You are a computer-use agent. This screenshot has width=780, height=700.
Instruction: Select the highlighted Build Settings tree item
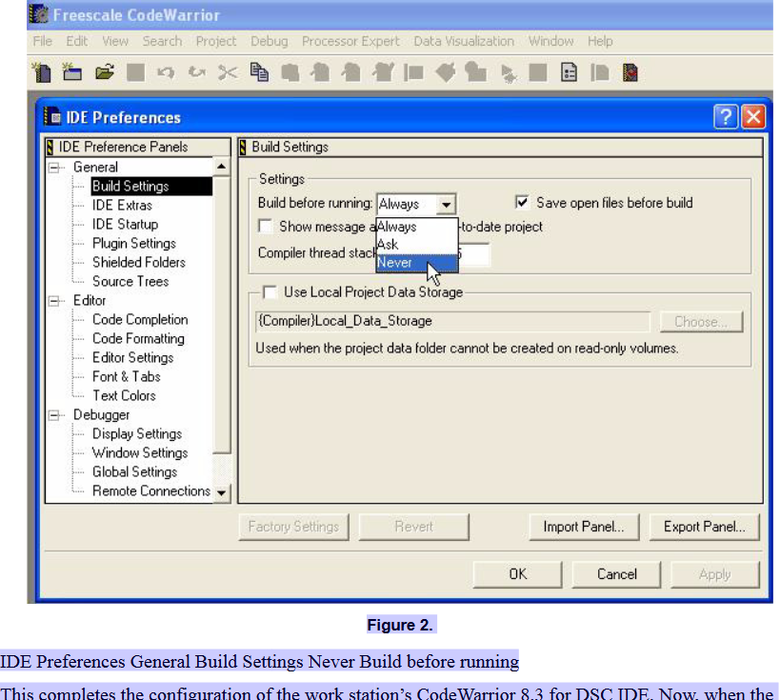(151, 186)
